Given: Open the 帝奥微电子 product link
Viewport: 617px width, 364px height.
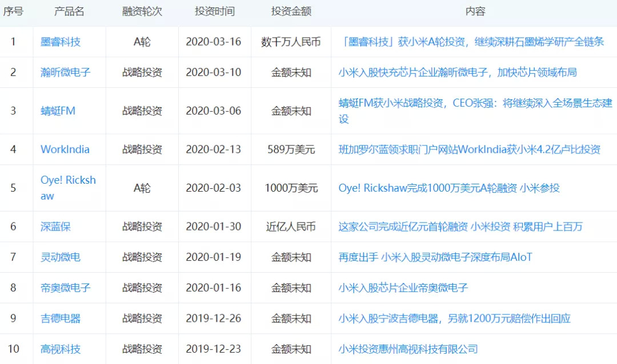Looking at the screenshot, I should (65, 288).
